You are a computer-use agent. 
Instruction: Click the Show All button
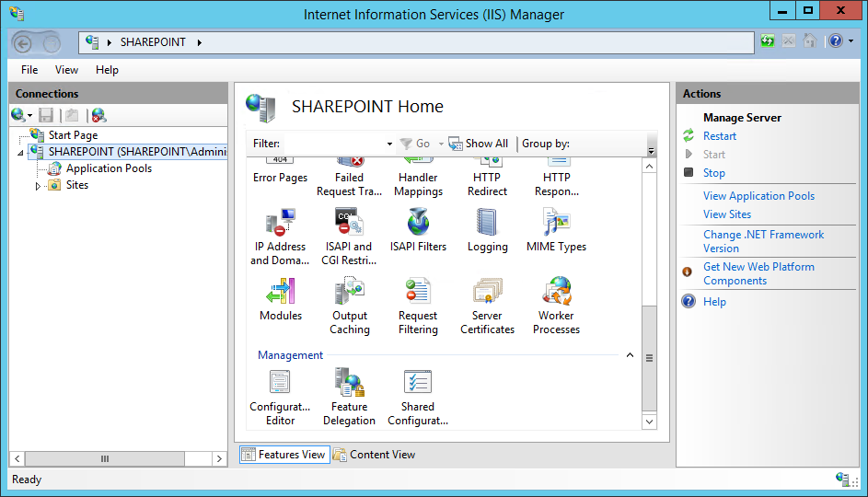tap(479, 144)
